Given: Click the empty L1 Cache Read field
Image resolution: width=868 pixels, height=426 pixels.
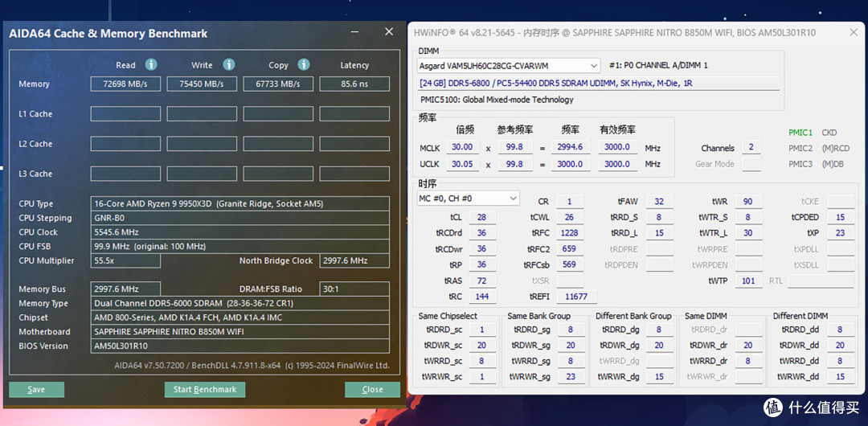Looking at the screenshot, I should (125, 114).
